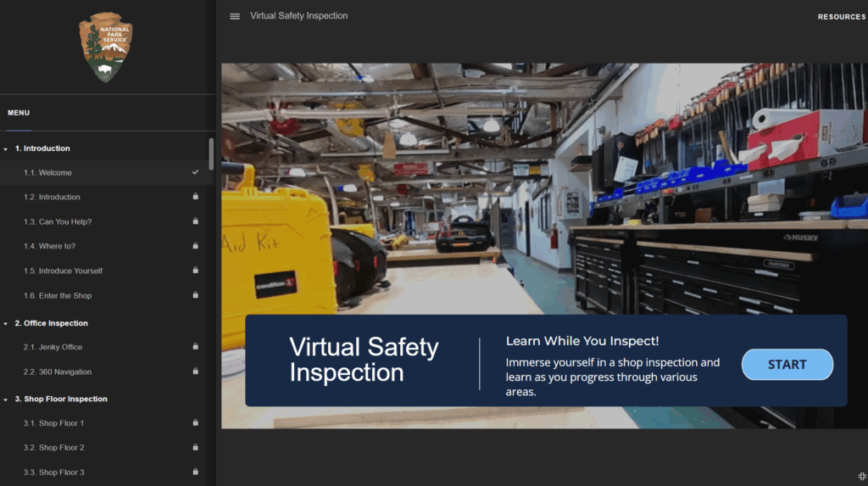Open the MENU tab
This screenshot has width=868, height=486.
click(19, 113)
